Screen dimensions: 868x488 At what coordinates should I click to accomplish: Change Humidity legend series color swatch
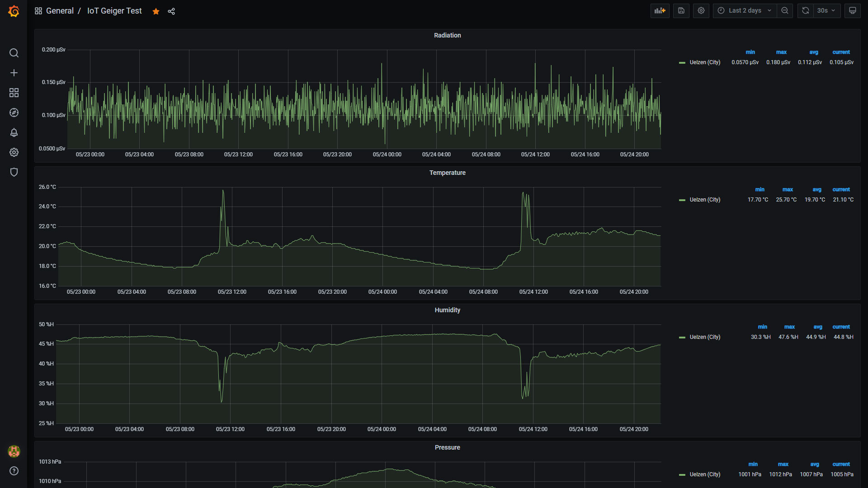[x=682, y=338]
